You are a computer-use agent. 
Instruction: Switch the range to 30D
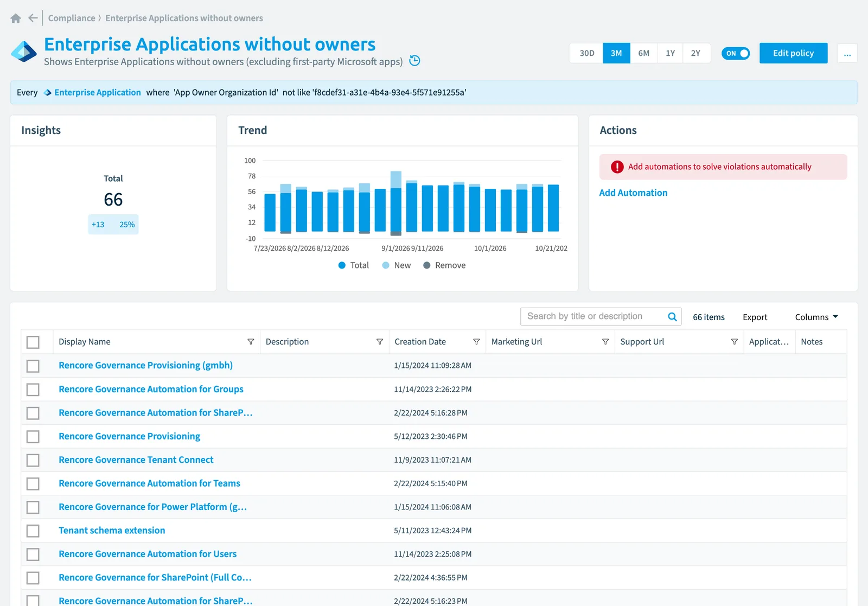point(587,53)
